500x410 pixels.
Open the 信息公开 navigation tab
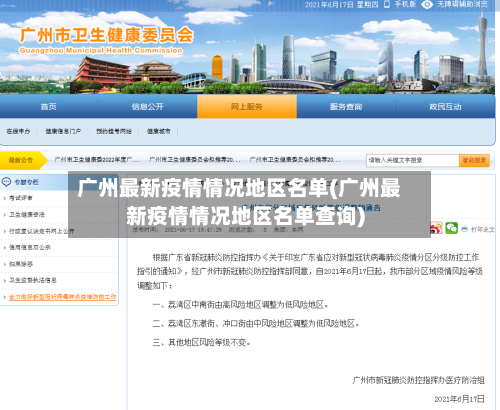[148, 106]
